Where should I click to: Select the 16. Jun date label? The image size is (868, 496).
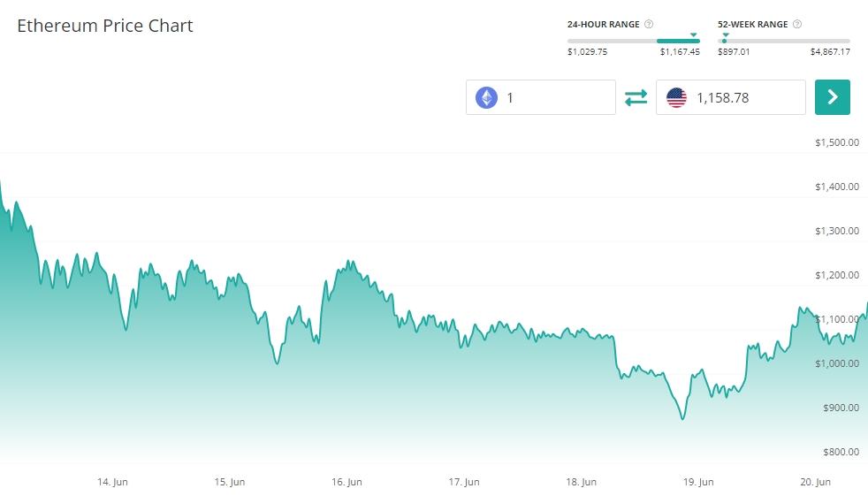click(x=347, y=482)
